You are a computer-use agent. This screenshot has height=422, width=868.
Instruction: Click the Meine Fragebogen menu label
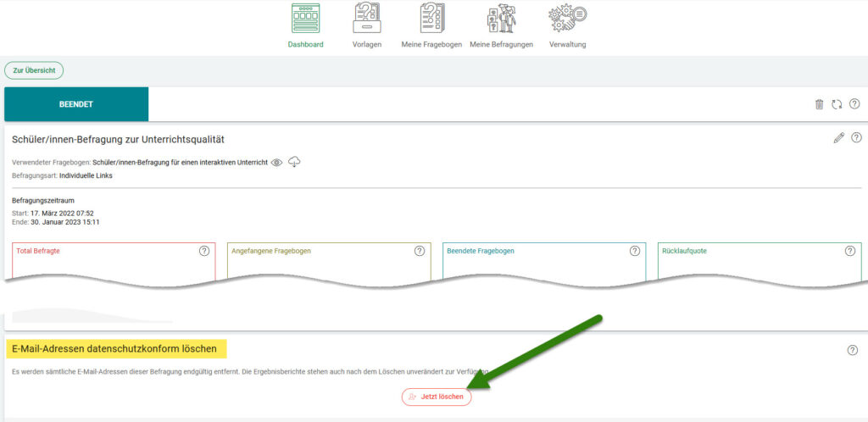point(431,45)
